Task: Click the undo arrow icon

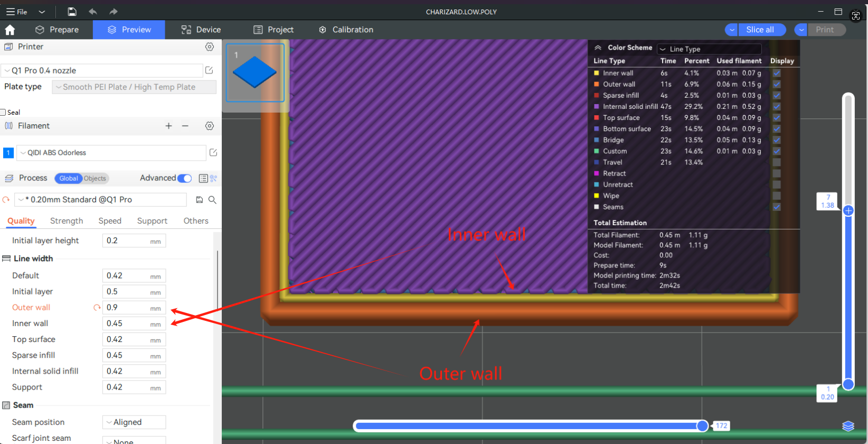Action: coord(93,12)
